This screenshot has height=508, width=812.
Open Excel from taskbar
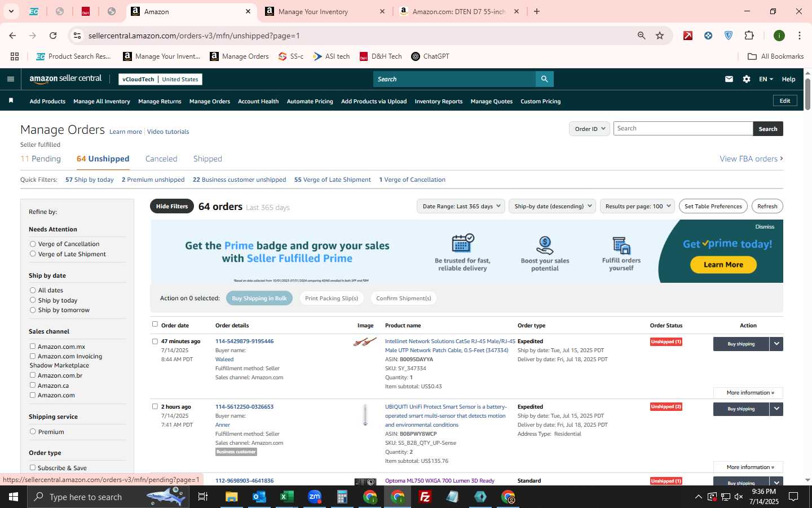(x=286, y=497)
